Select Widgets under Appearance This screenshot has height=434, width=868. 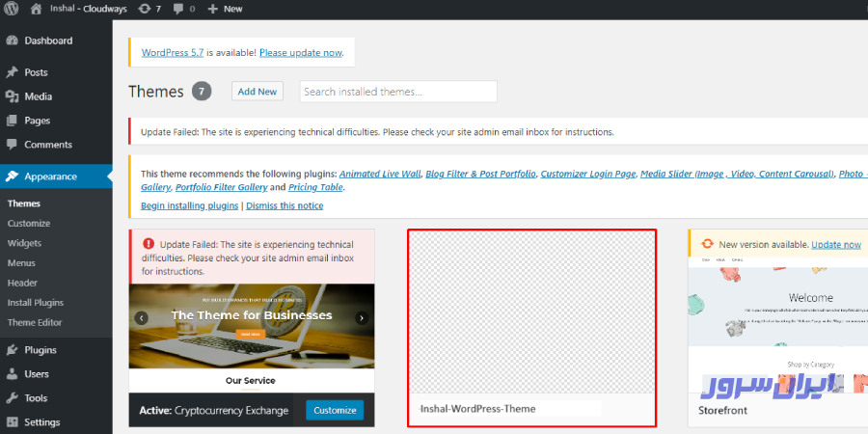coord(25,243)
